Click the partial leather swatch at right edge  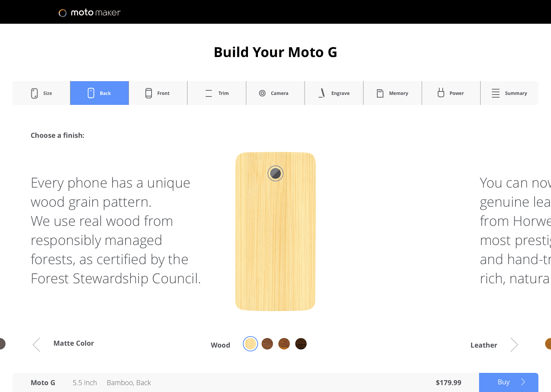coord(548,344)
